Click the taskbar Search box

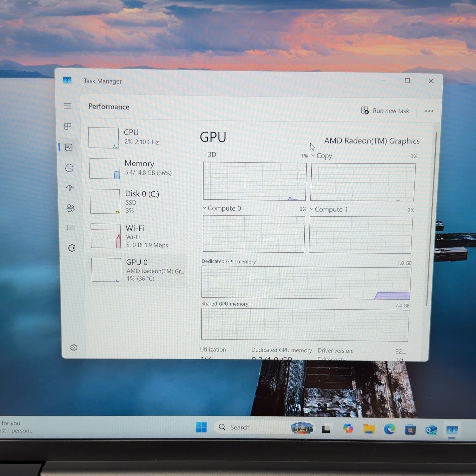tap(251, 427)
